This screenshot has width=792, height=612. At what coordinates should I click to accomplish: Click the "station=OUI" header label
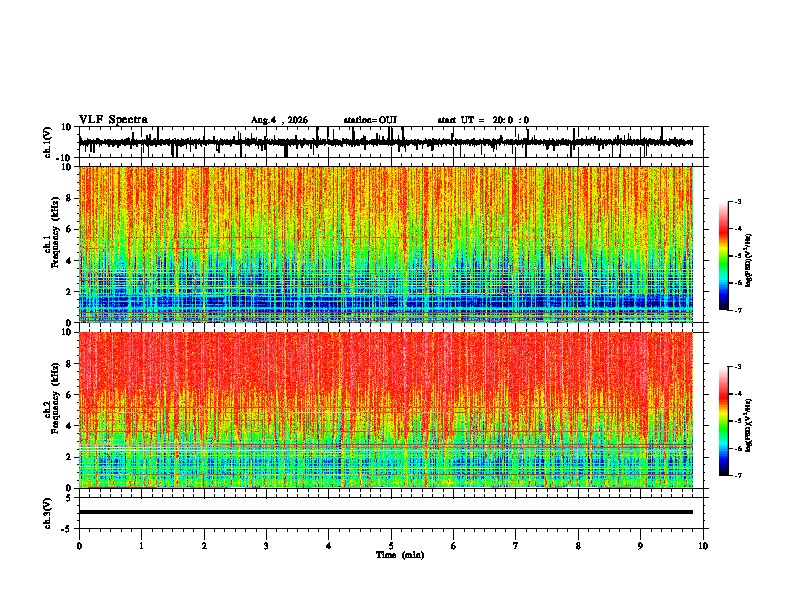[x=370, y=120]
